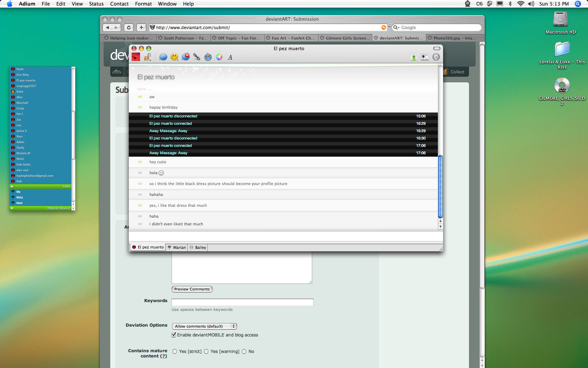Open the Window menu

pos(167,4)
